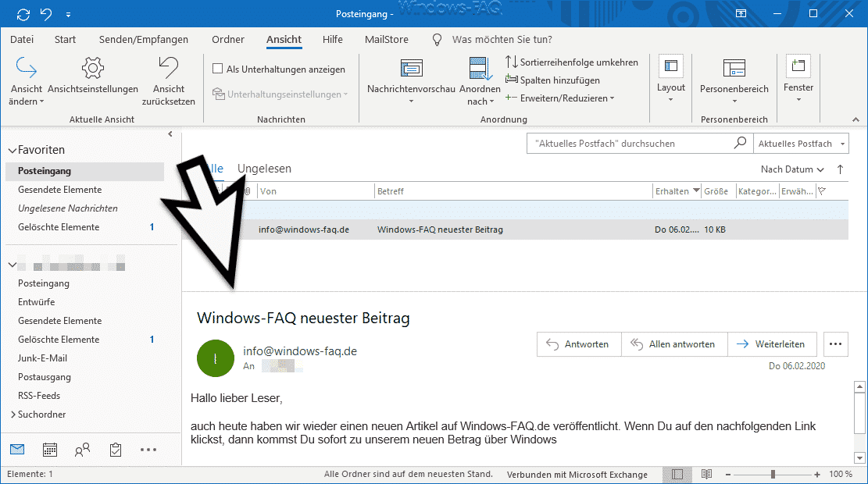
Task: Open the Hilfe ribbon tab
Action: [333, 39]
